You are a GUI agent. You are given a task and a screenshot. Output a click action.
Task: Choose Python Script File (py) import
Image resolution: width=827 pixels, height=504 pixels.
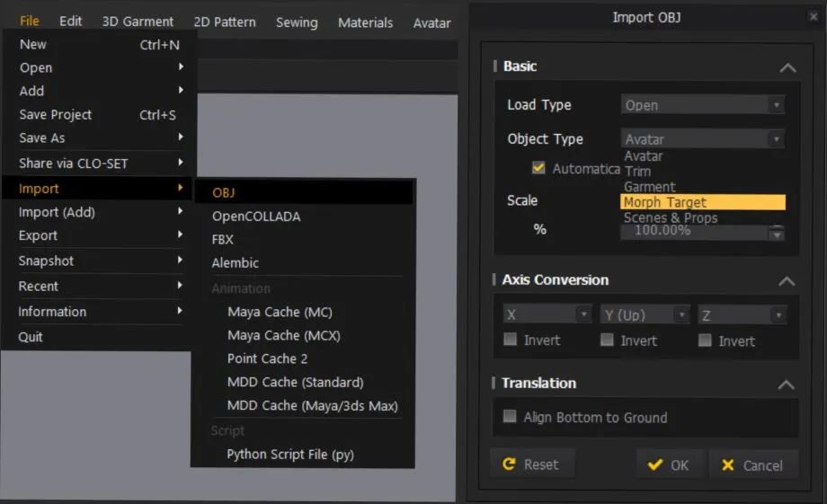pos(290,455)
